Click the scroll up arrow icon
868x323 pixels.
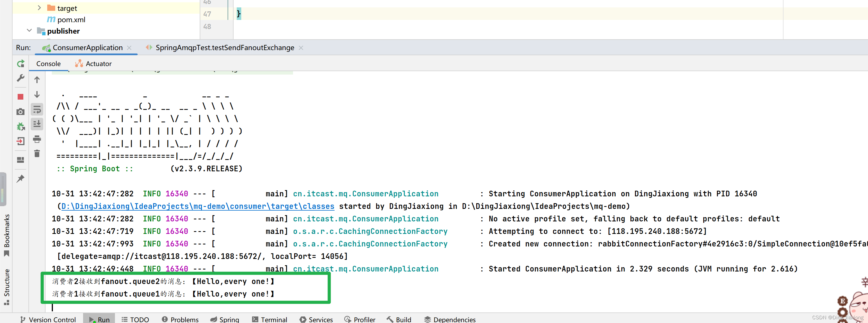[x=37, y=80]
